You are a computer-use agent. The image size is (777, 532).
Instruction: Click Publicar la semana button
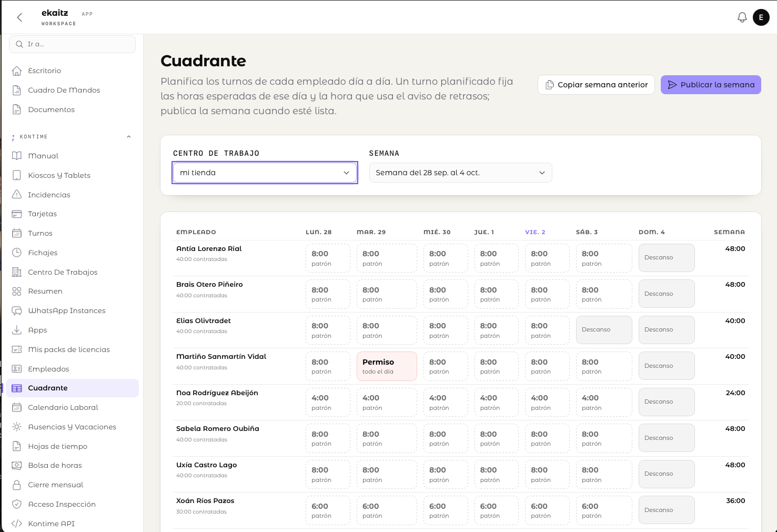click(x=711, y=85)
